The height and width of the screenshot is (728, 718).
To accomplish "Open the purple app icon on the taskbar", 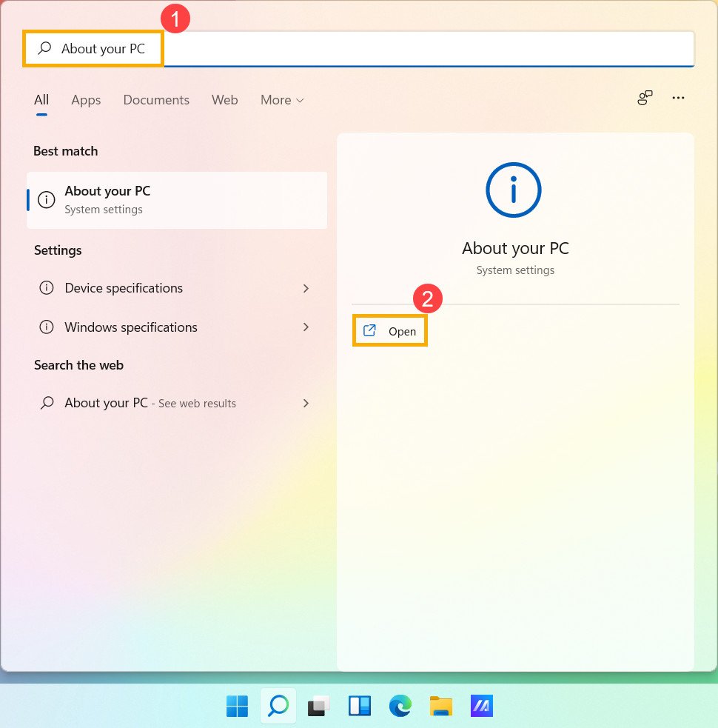I will point(482,707).
